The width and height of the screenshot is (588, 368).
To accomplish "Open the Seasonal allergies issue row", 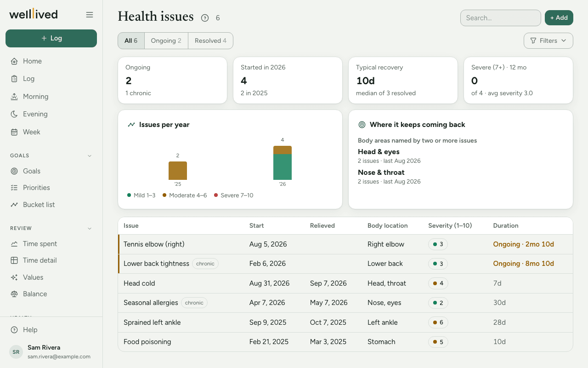I will (x=345, y=303).
